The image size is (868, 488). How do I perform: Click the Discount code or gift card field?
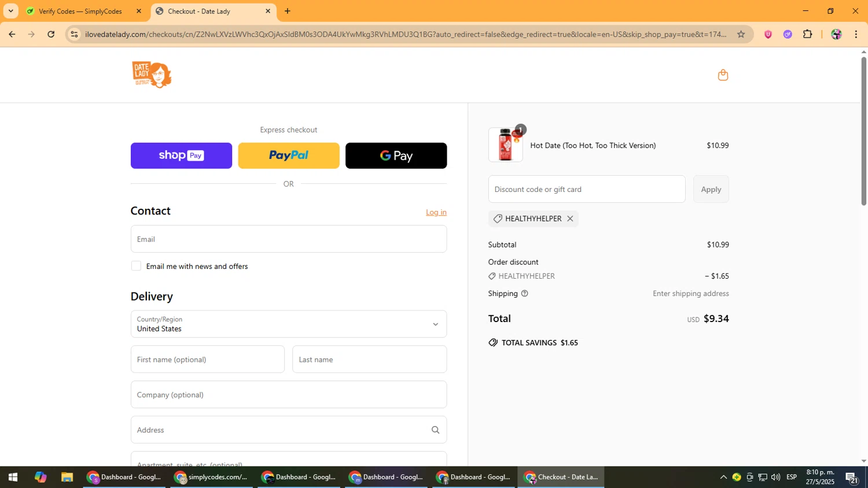[587, 189]
